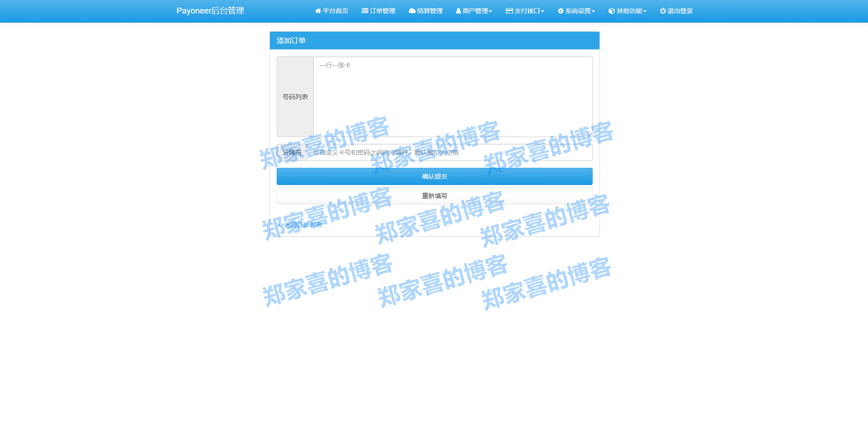
Task: Expand the 其他功能 dropdown
Action: [x=628, y=11]
